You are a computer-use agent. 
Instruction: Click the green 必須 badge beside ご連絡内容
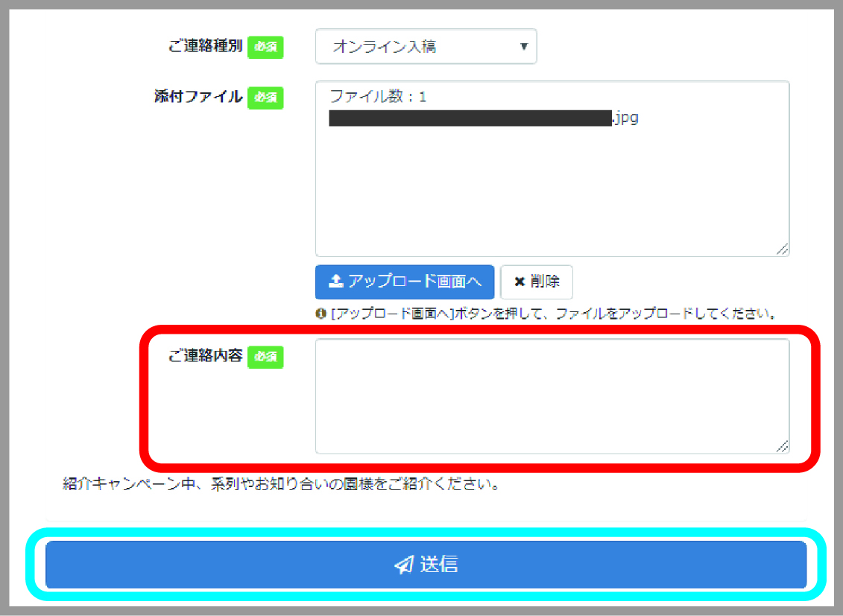(x=265, y=356)
